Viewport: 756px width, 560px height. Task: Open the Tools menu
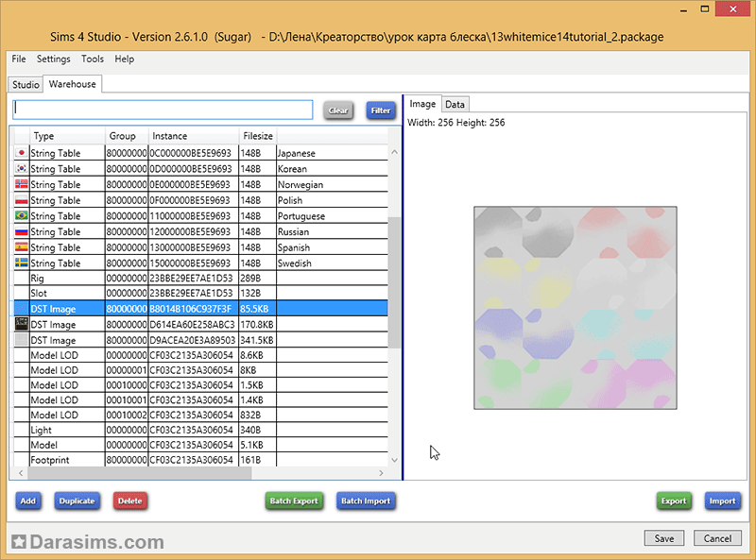92,59
